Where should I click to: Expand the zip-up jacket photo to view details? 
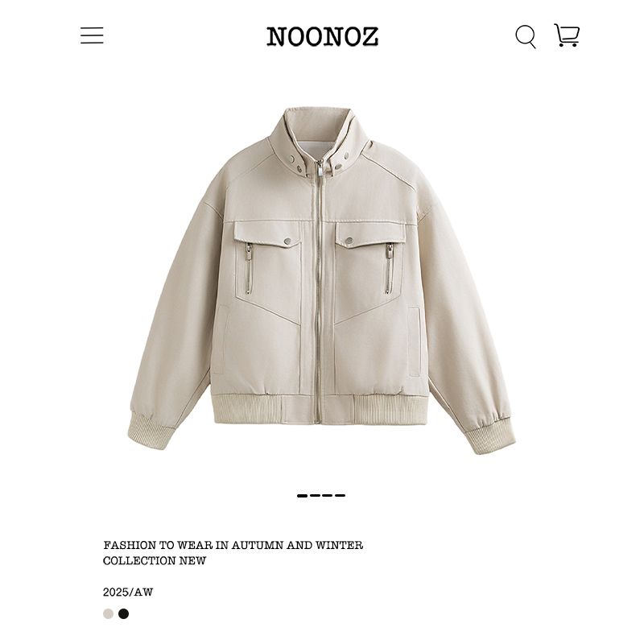(321, 281)
